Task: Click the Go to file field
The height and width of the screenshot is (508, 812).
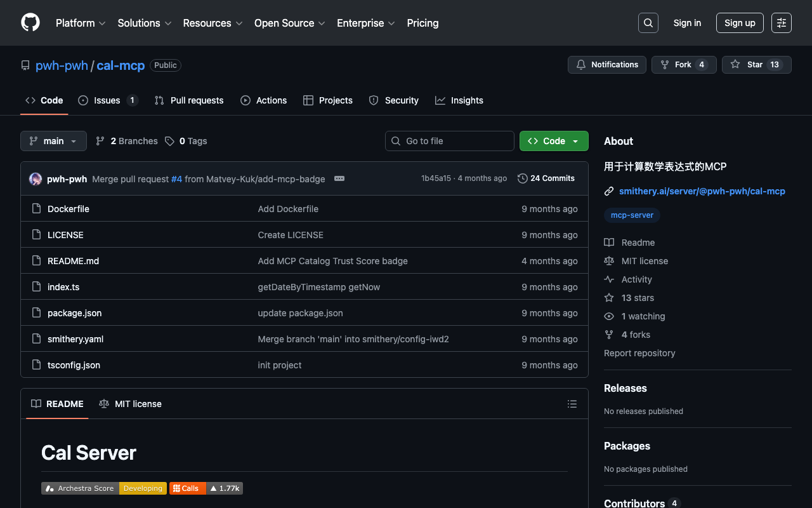Action: pos(450,141)
